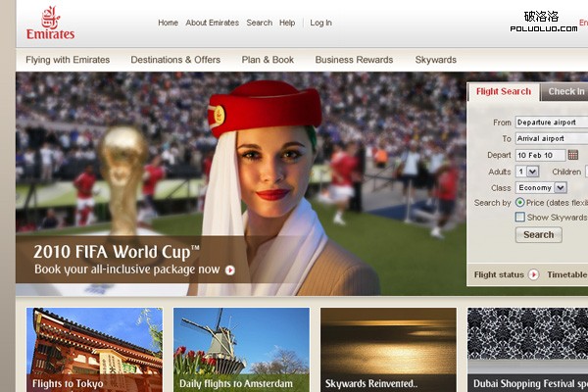This screenshot has height=392, width=588.
Task: Click the arrow icon next to Flight status
Action: [533, 274]
